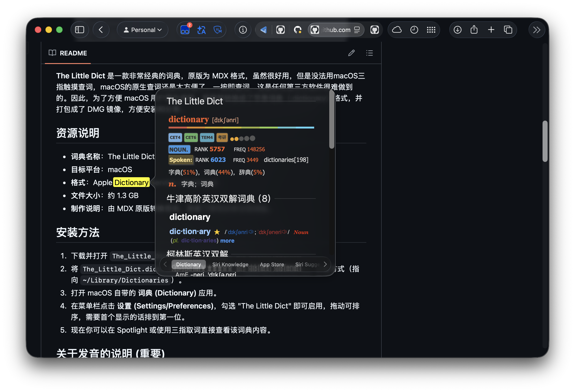575x392 pixels.
Task: Click the TEM4 tag in popup
Action: pos(207,137)
